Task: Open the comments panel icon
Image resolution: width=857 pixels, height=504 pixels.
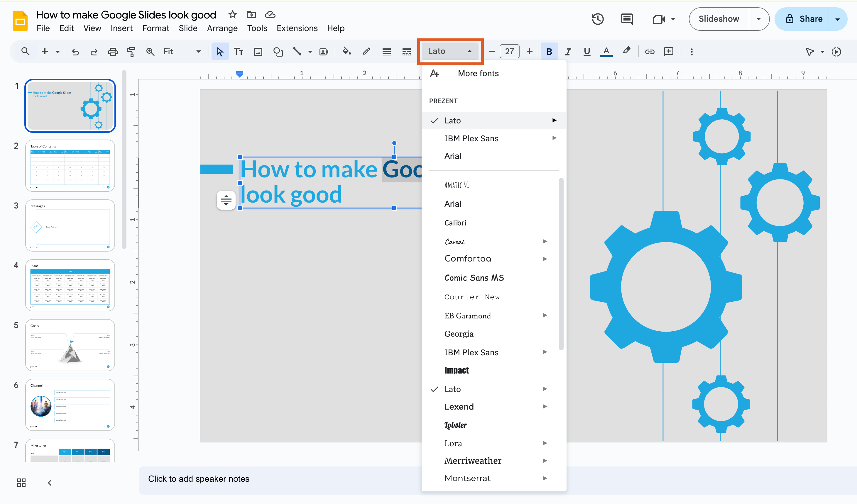Action: click(x=627, y=19)
